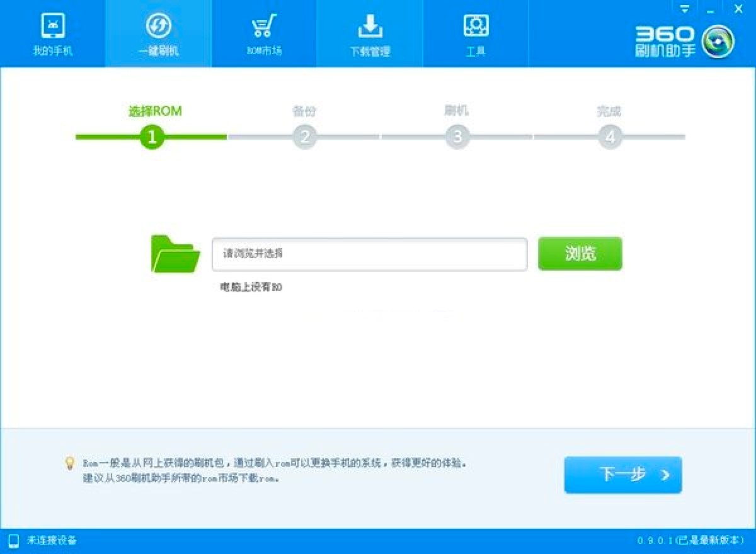Screen dimensions: 756x554
Task: Click the 请浏览并选择 input field
Action: 370,253
